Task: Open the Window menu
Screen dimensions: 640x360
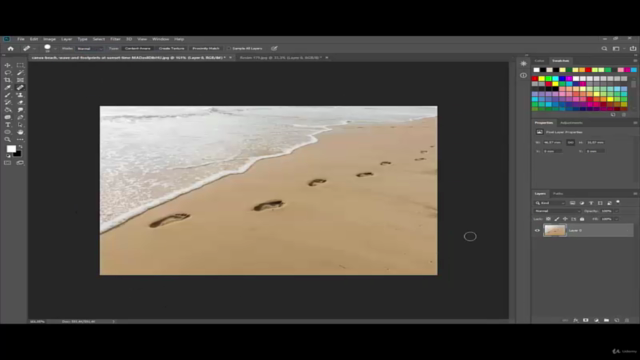Action: [x=160, y=39]
